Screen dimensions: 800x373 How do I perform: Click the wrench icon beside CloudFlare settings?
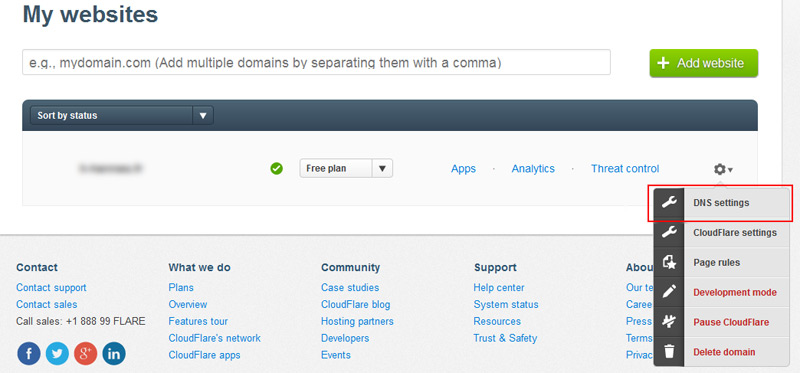tap(669, 233)
